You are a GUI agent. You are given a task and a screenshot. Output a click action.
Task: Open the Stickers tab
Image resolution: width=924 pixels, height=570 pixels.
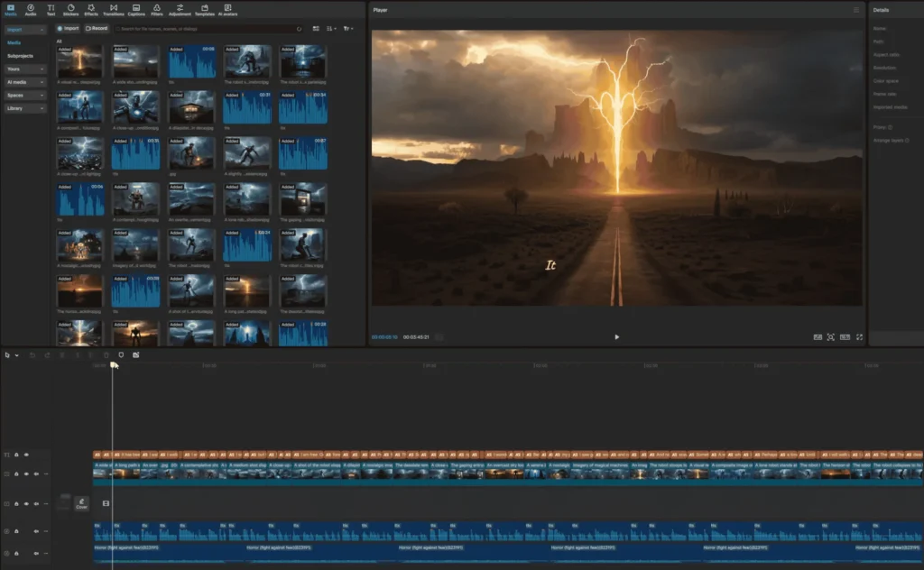70,10
